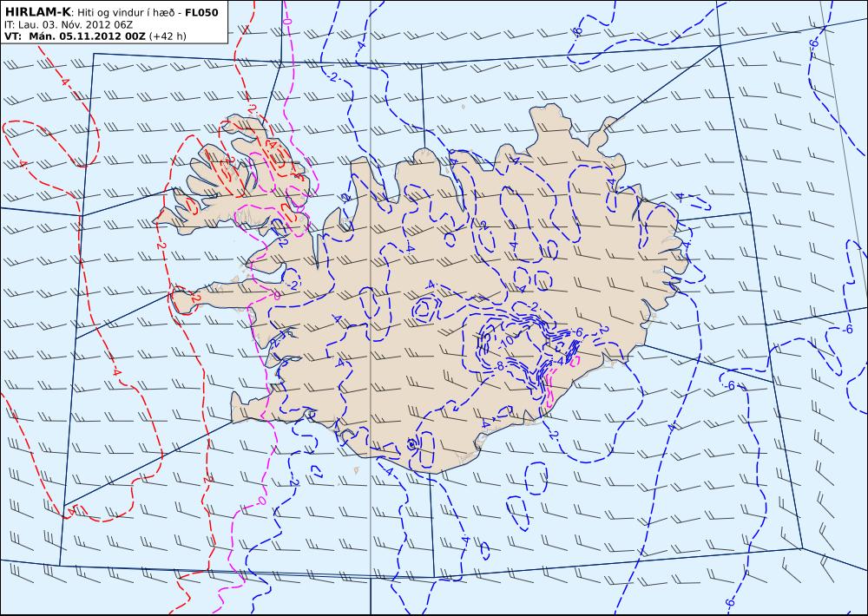Click the bold "HIRLAM-K" title text
Viewport: 868px width, 616px height.
click(x=37, y=12)
